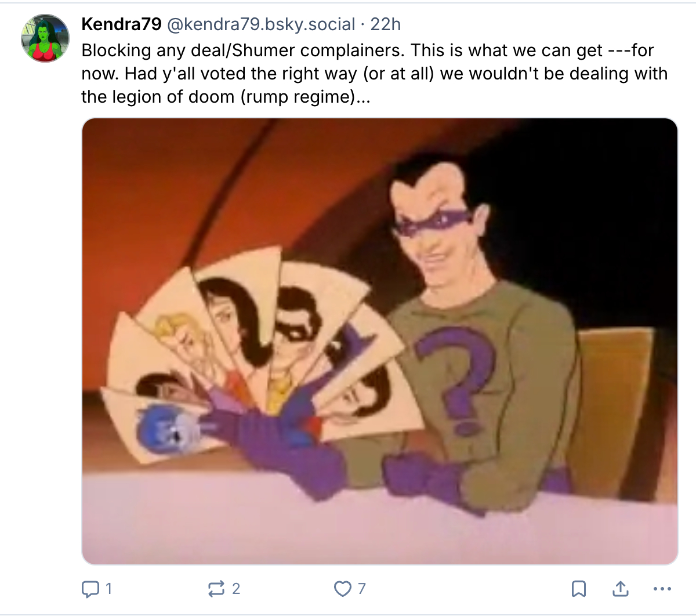Viewport: 696px width, 616px height.
Task: Open the share icon on the post
Action: click(620, 589)
